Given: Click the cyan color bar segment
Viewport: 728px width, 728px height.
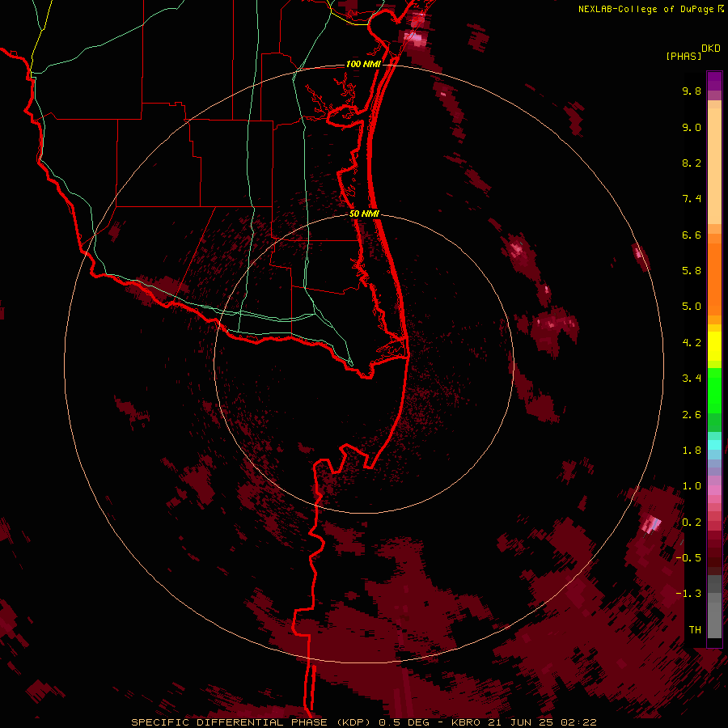Looking at the screenshot, I should 714,444.
